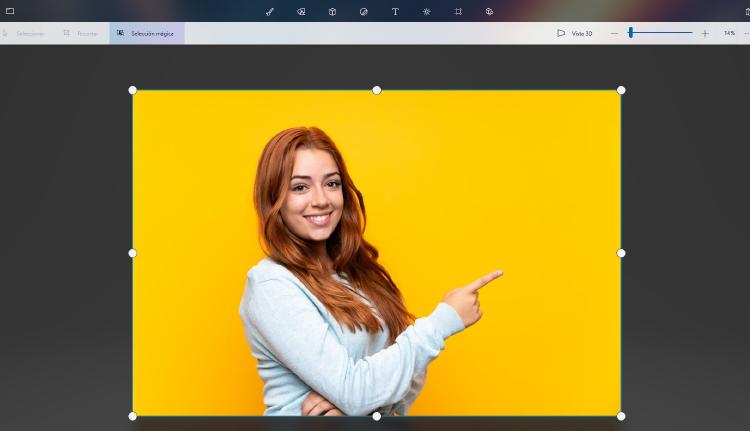The width and height of the screenshot is (750, 431).
Task: Click the Seleccionar tool
Action: pyautogui.click(x=24, y=33)
